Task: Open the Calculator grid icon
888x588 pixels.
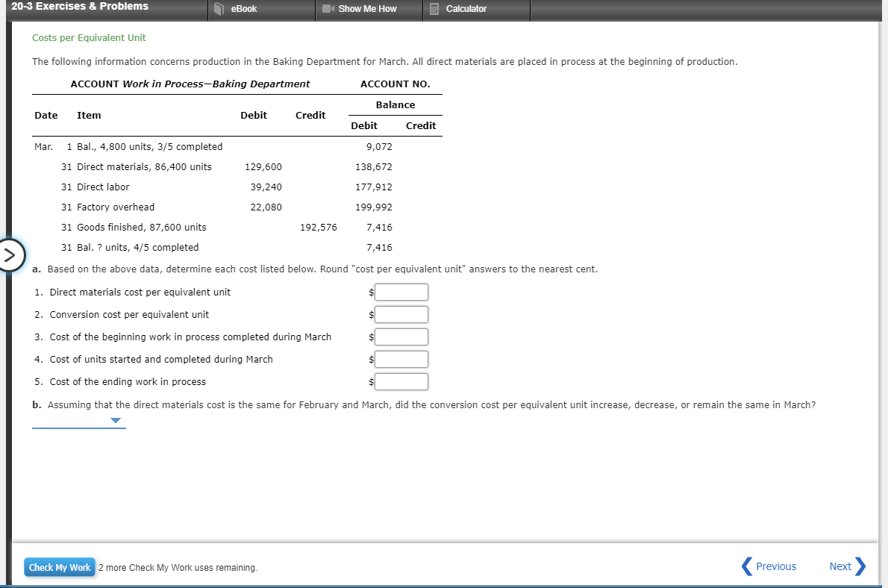Action: [435, 10]
